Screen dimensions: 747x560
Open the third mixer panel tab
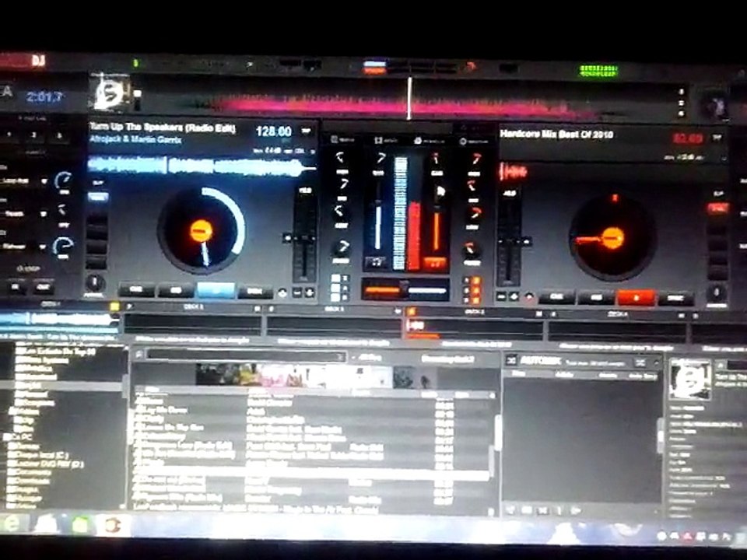tap(430, 141)
